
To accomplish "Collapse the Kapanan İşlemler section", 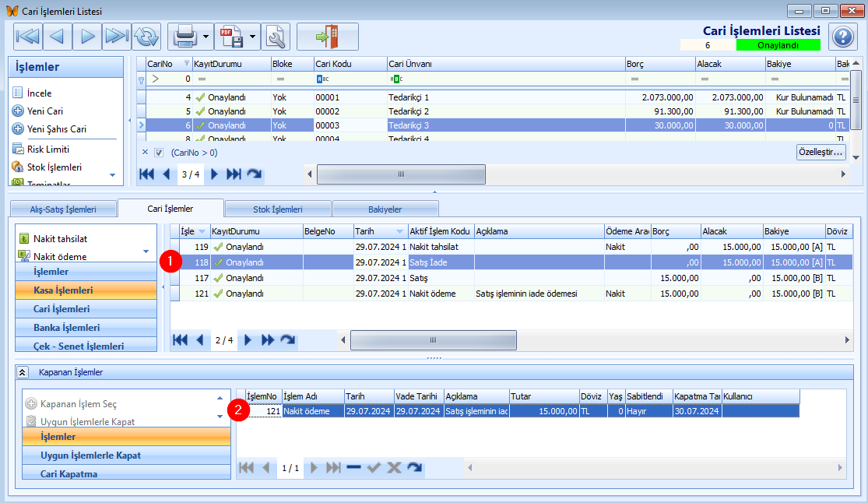I will (22, 372).
